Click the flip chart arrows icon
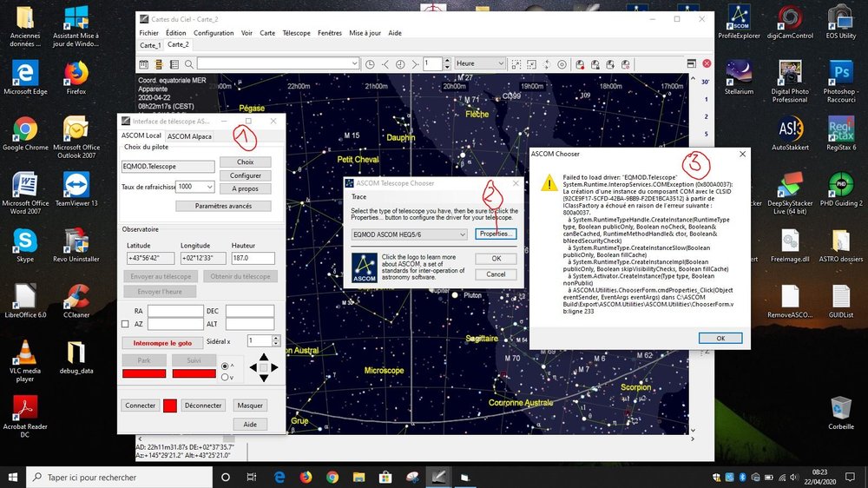This screenshot has width=868, height=488. click(x=547, y=64)
